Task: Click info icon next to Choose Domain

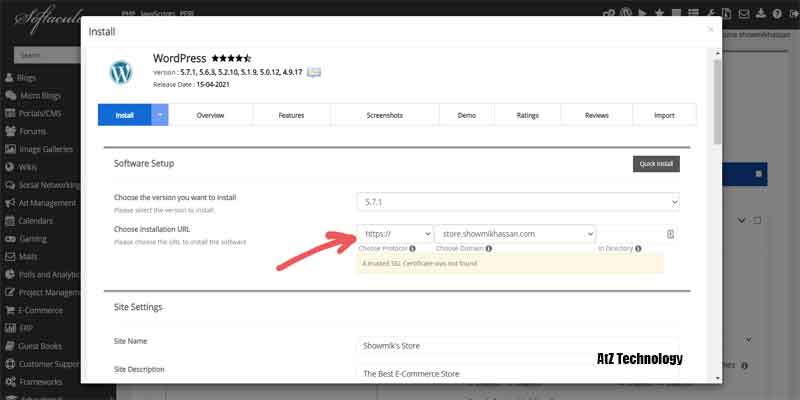Action: tap(489, 248)
